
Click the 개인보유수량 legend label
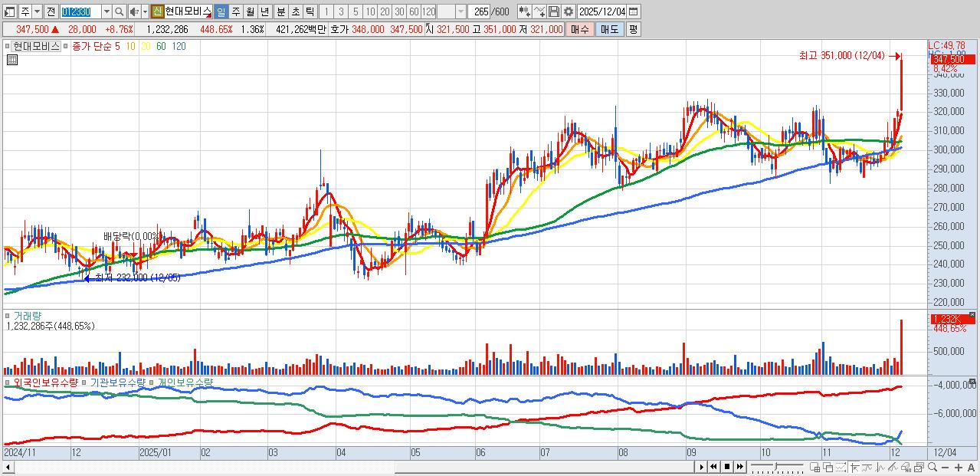tap(185, 382)
